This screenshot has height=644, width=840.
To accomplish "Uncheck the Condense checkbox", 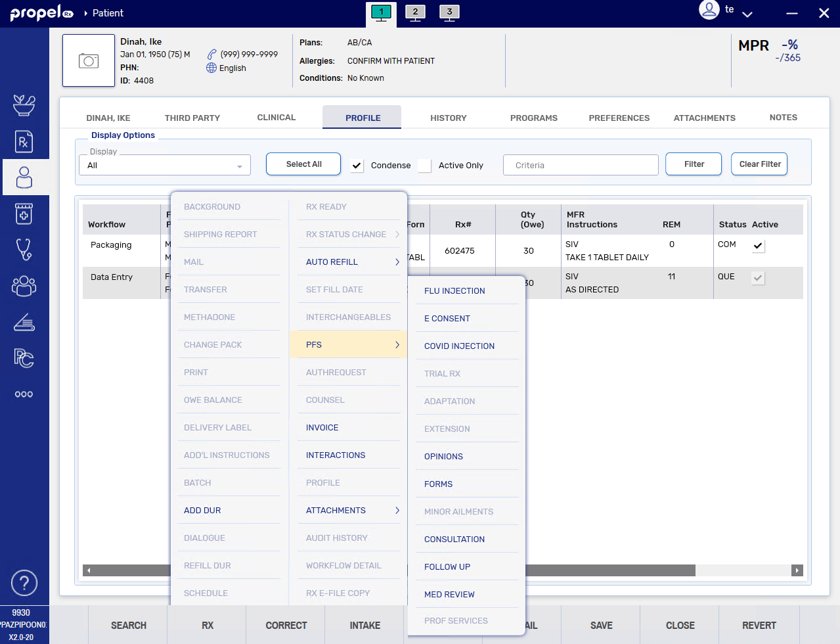I will 357,166.
